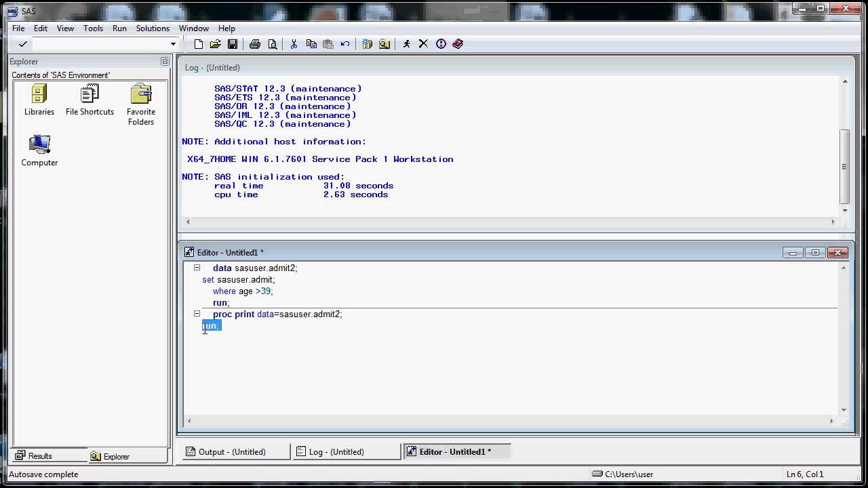Select the Libraries icon in Explorer
This screenshot has height=488, width=868.
(x=39, y=100)
